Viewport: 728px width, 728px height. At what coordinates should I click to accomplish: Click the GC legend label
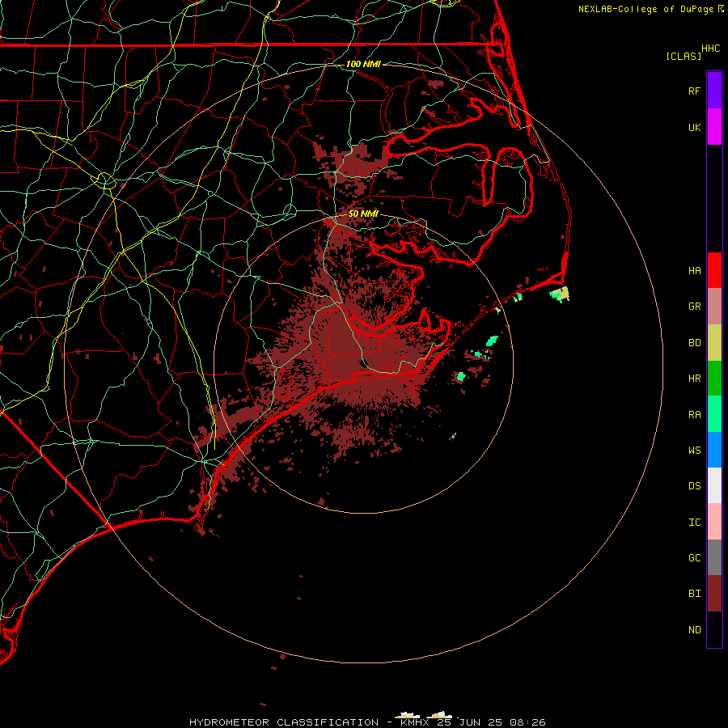(694, 557)
